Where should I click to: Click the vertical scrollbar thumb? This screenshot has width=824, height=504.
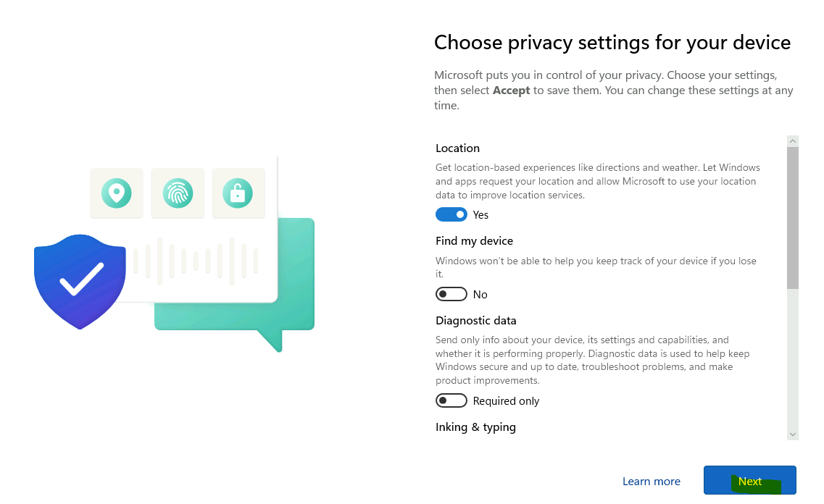(x=793, y=218)
